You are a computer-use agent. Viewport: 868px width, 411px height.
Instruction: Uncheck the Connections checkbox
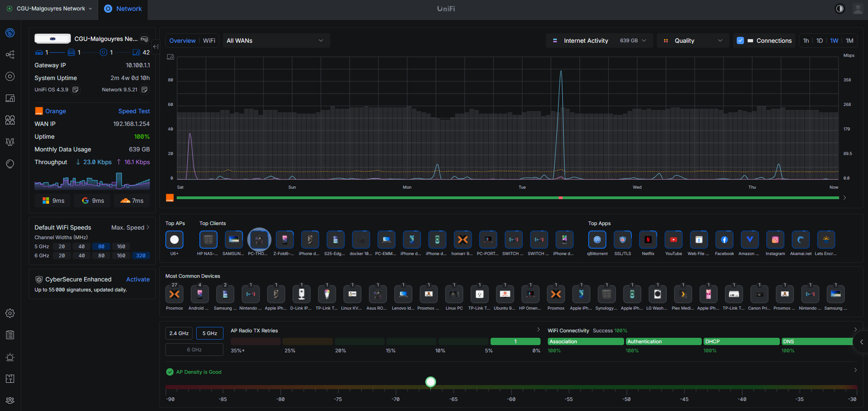pos(740,40)
